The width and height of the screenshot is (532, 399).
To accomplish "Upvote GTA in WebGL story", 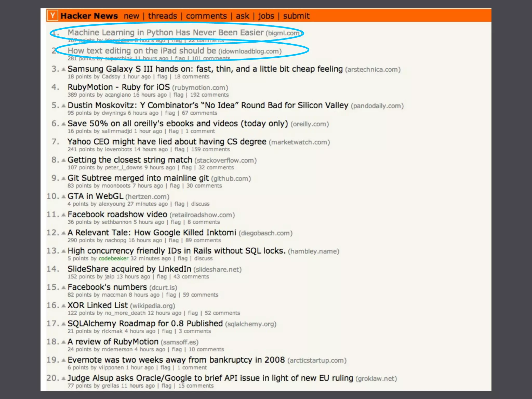I will coord(63,197).
